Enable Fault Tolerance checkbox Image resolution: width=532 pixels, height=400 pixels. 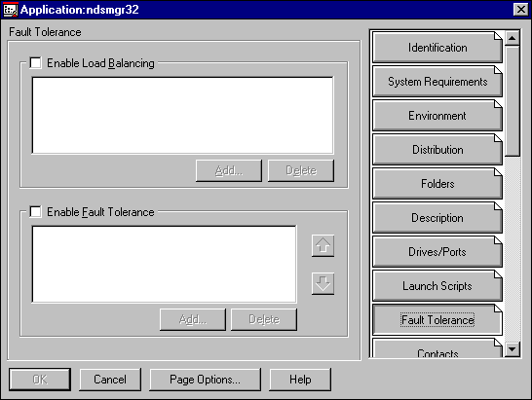[36, 212]
